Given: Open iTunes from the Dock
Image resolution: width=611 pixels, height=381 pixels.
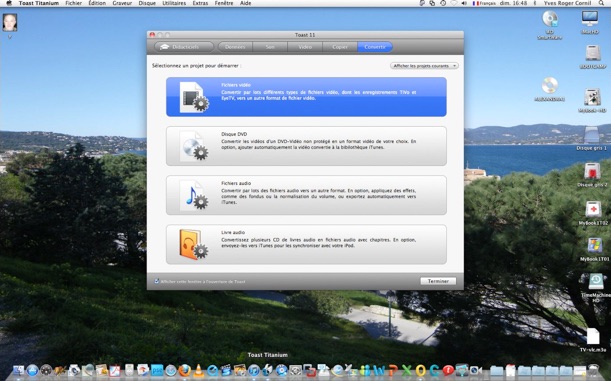Looking at the screenshot, I should tap(254, 370).
